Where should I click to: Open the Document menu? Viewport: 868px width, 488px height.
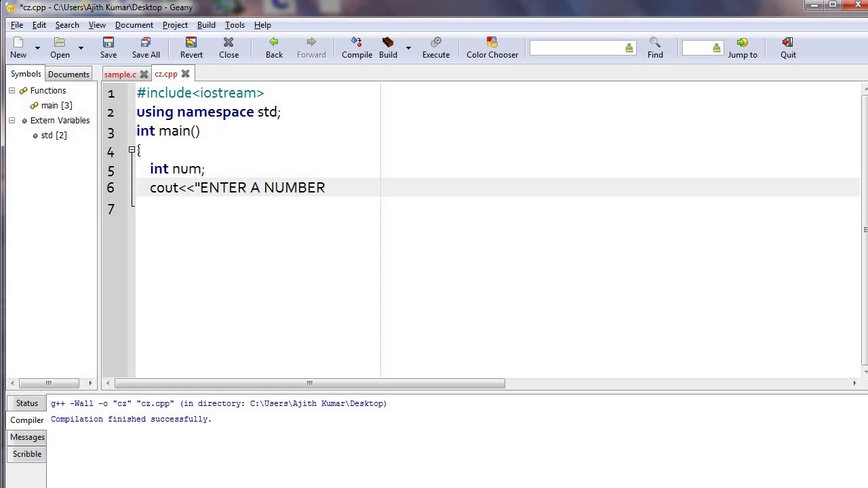[x=134, y=25]
